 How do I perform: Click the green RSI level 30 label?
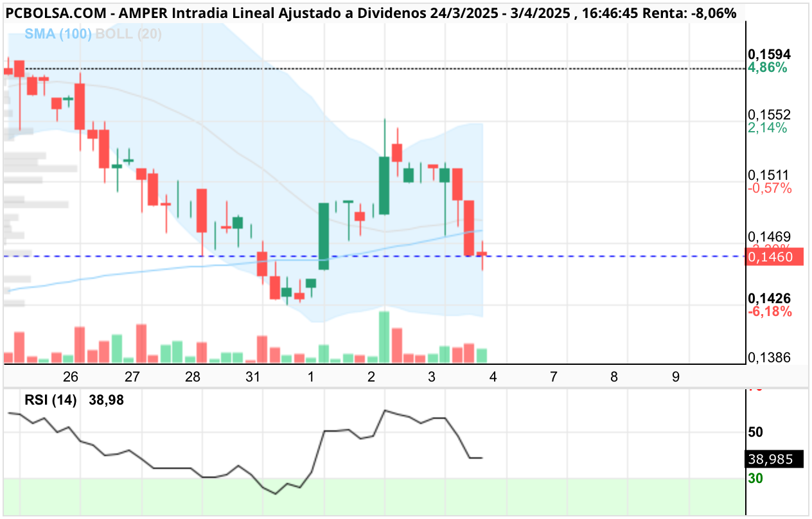click(x=755, y=479)
